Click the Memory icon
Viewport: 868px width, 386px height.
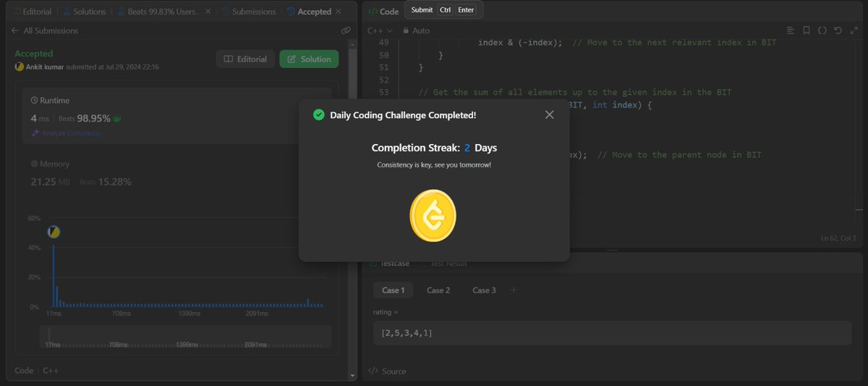(x=34, y=164)
